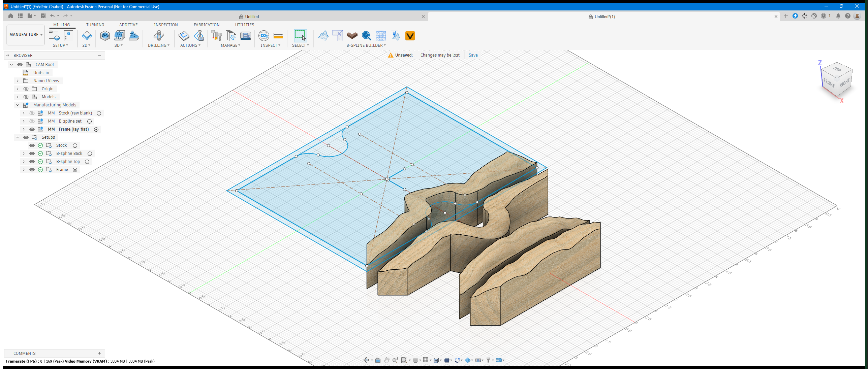
Task: Choose the 3D adaptive clearing icon
Action: pos(105,36)
